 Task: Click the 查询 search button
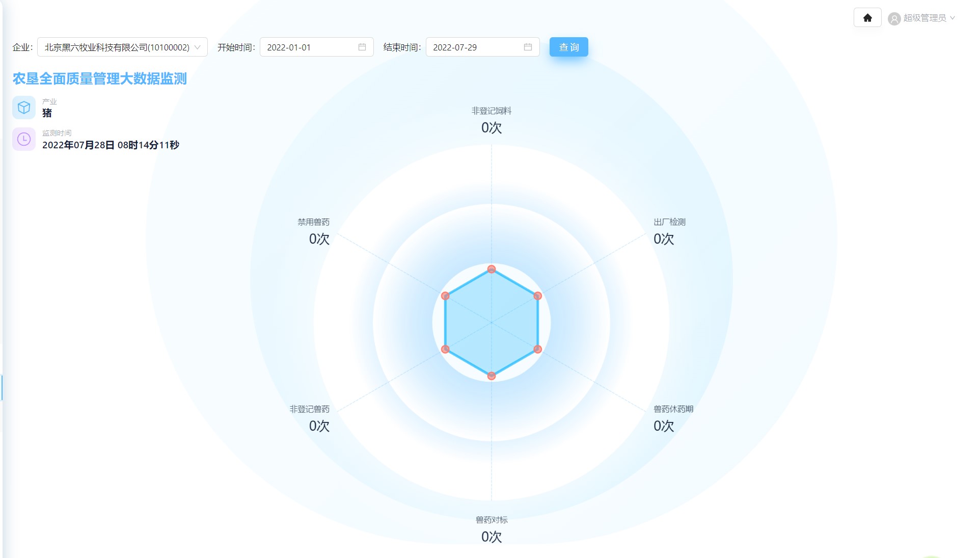pos(568,47)
